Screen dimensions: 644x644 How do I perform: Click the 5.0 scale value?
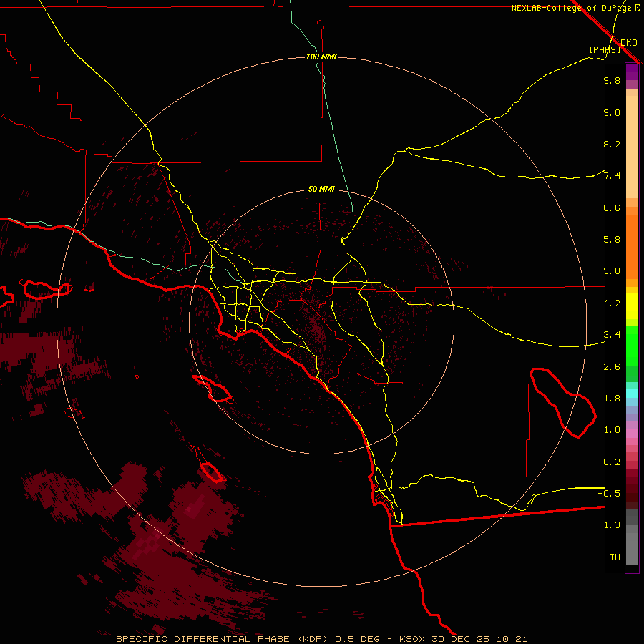click(x=612, y=271)
